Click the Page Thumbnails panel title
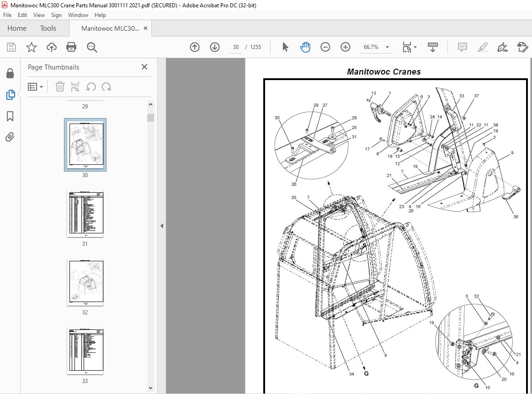Screen dimensions: 532x394 pyautogui.click(x=53, y=67)
